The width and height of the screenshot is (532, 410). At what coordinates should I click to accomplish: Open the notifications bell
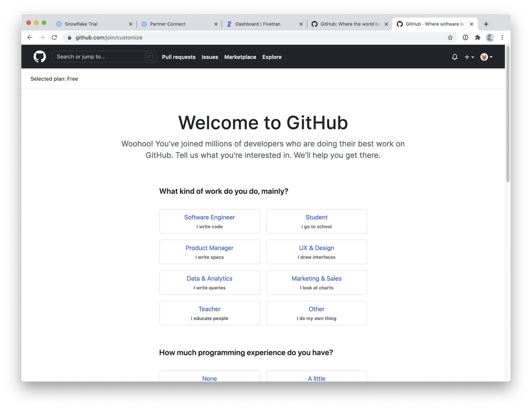[x=455, y=57]
